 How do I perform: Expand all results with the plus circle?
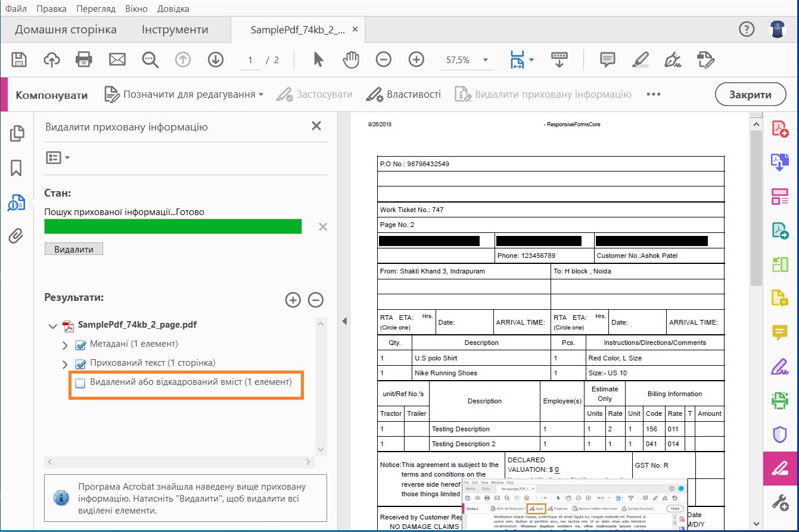293,300
